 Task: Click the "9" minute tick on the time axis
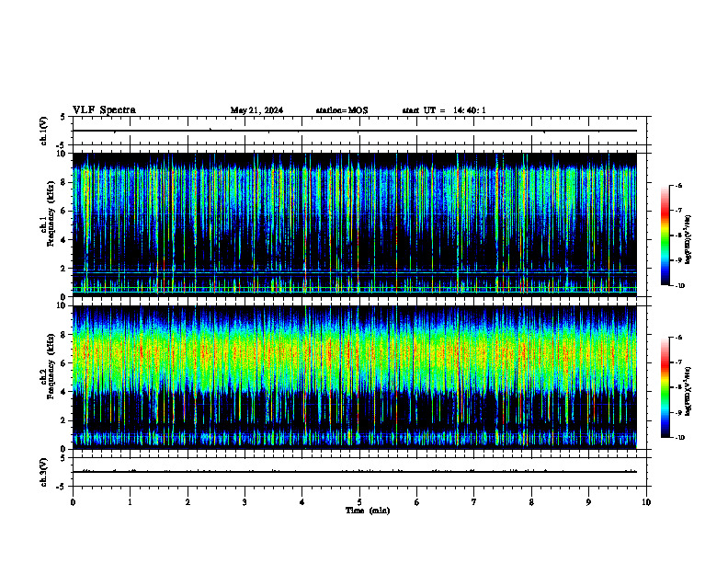pyautogui.click(x=588, y=502)
